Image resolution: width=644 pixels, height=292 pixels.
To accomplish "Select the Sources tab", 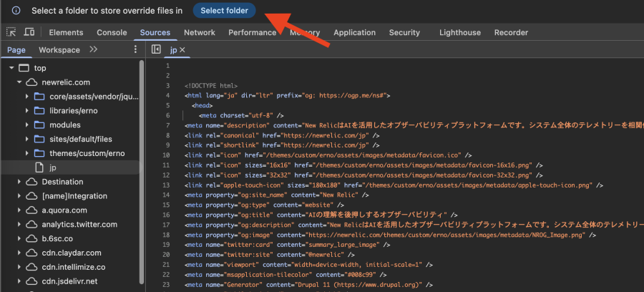I will click(x=155, y=32).
